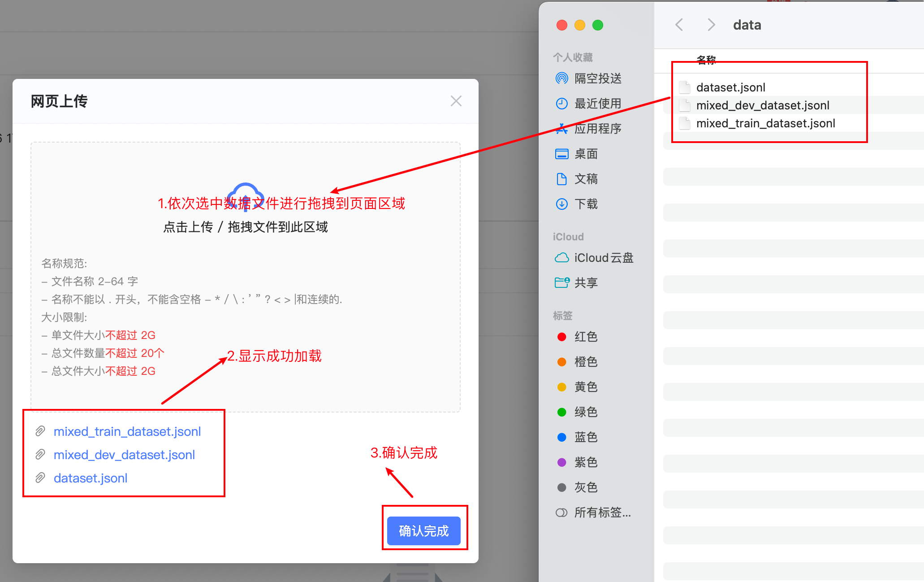Go back in Finder navigation

tap(679, 25)
